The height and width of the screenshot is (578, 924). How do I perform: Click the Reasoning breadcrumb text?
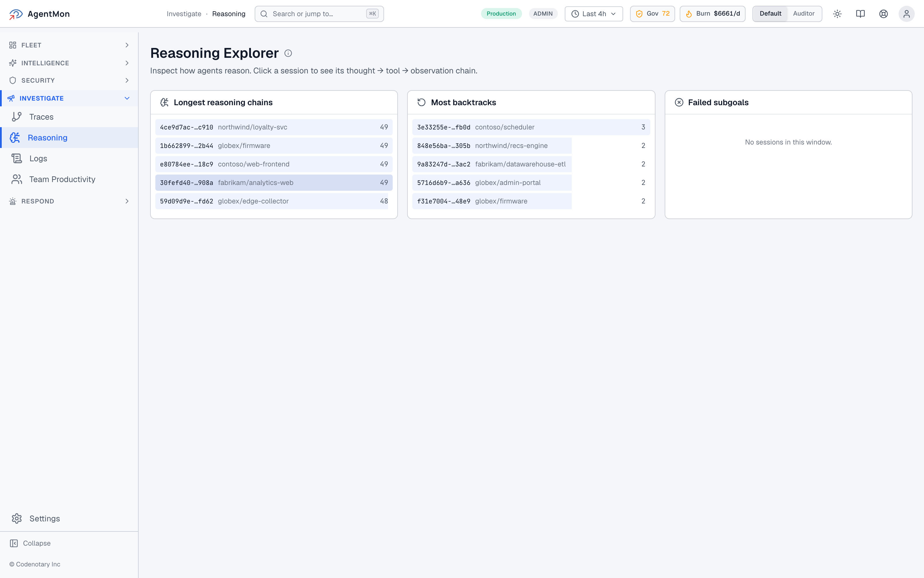point(229,14)
